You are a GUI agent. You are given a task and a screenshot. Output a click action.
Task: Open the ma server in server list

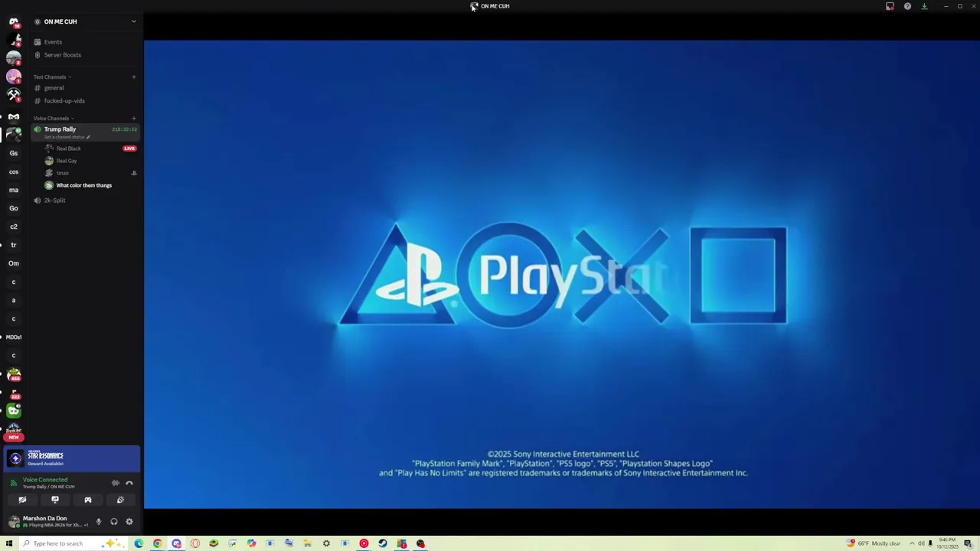click(x=14, y=190)
